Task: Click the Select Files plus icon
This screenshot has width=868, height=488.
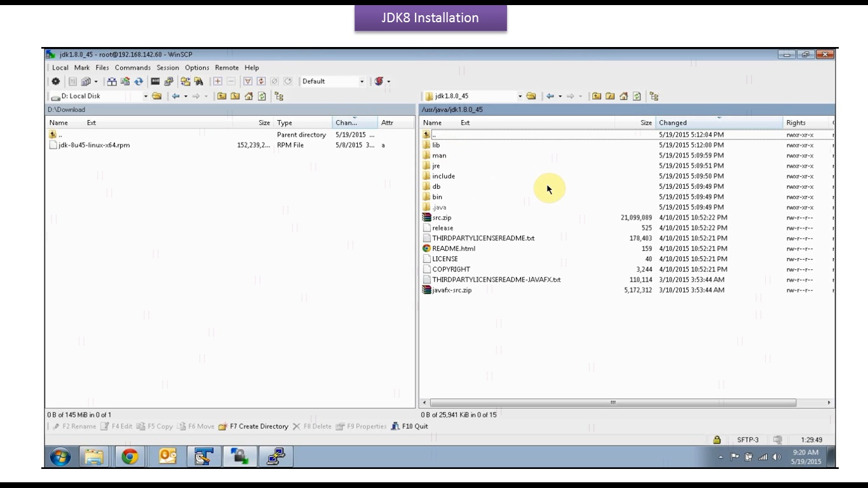Action: (218, 81)
